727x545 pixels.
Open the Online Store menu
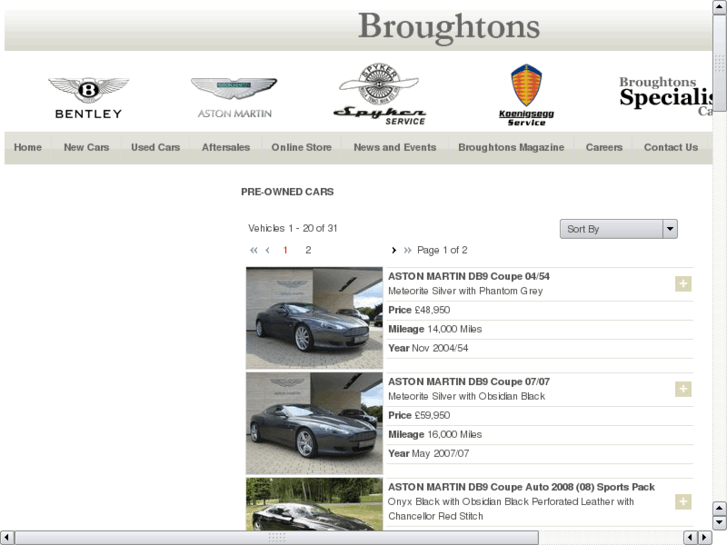pyautogui.click(x=301, y=147)
